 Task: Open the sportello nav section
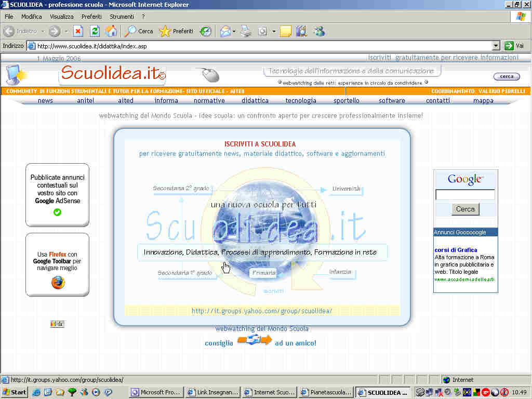coord(347,101)
